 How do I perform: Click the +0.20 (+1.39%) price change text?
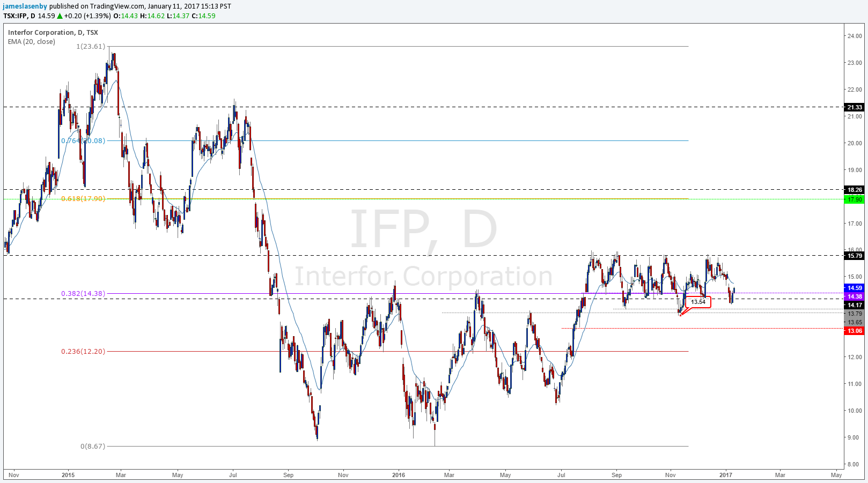[x=87, y=16]
